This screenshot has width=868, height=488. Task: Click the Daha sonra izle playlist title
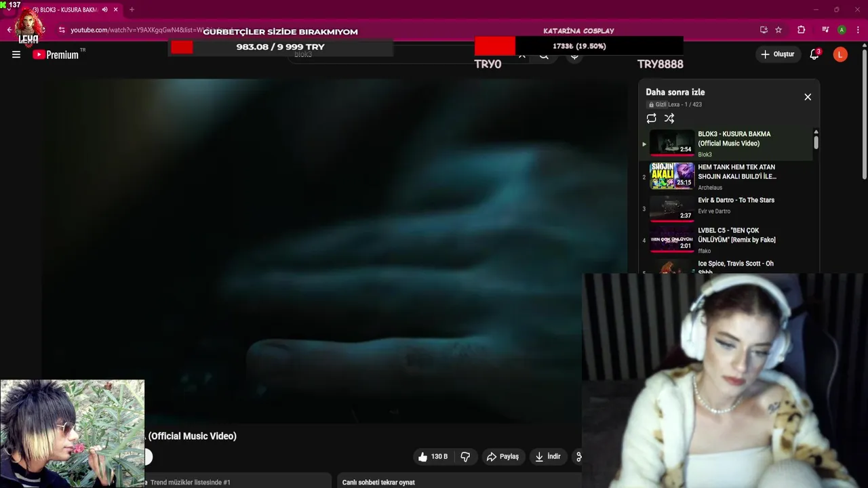[x=675, y=92]
